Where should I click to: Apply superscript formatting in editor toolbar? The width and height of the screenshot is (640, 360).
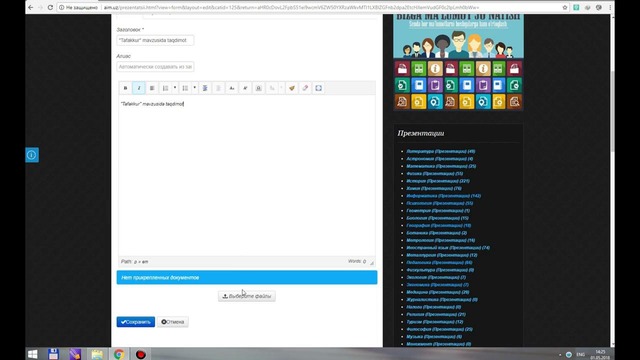coord(245,88)
